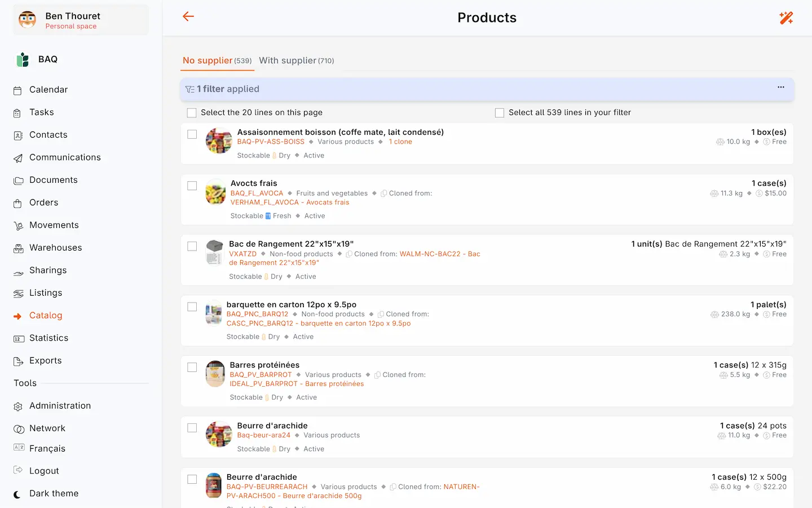Tick the Beurre d'arachide 24 pots checkbox
This screenshot has height=508, width=812.
[192, 428]
